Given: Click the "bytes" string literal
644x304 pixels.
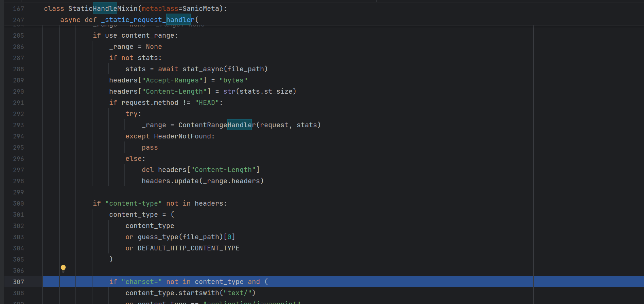Looking at the screenshot, I should 233,80.
